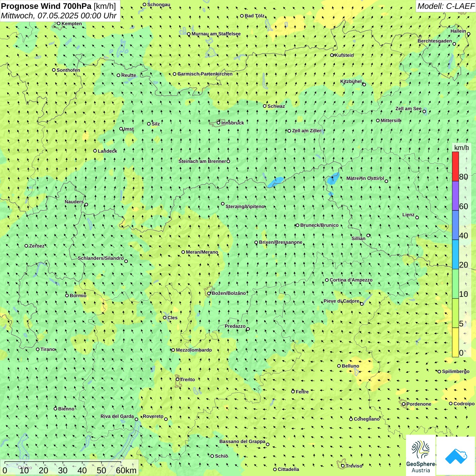Screen dimensions: 476x476
Task: Click the Schongau label
Action: pyautogui.click(x=158, y=5)
